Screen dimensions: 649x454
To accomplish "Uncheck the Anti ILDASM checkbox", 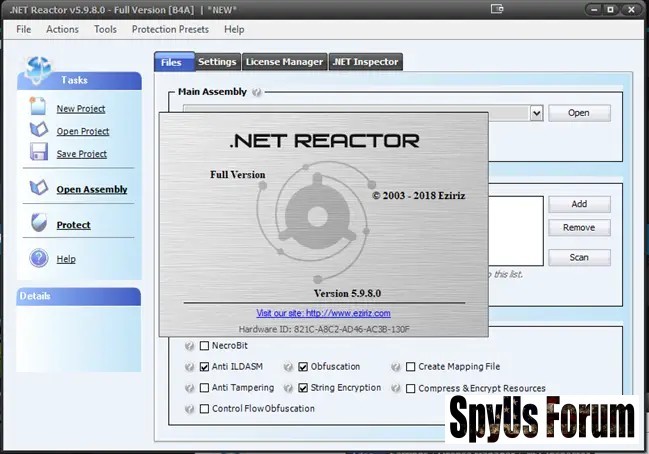I will pos(205,367).
